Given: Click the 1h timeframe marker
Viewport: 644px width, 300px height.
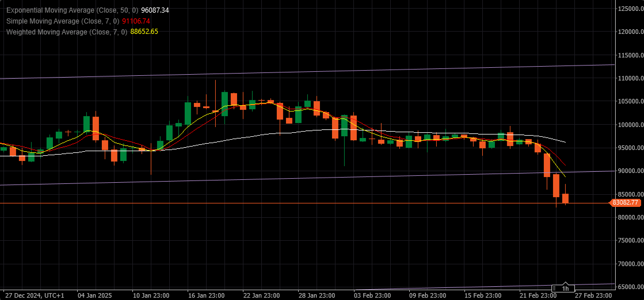Looking at the screenshot, I should (x=565, y=289).
